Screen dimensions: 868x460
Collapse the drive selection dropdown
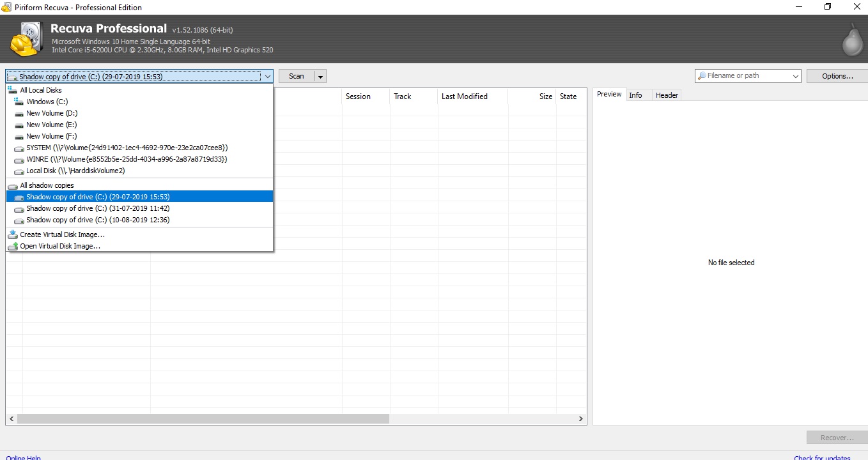coord(267,77)
